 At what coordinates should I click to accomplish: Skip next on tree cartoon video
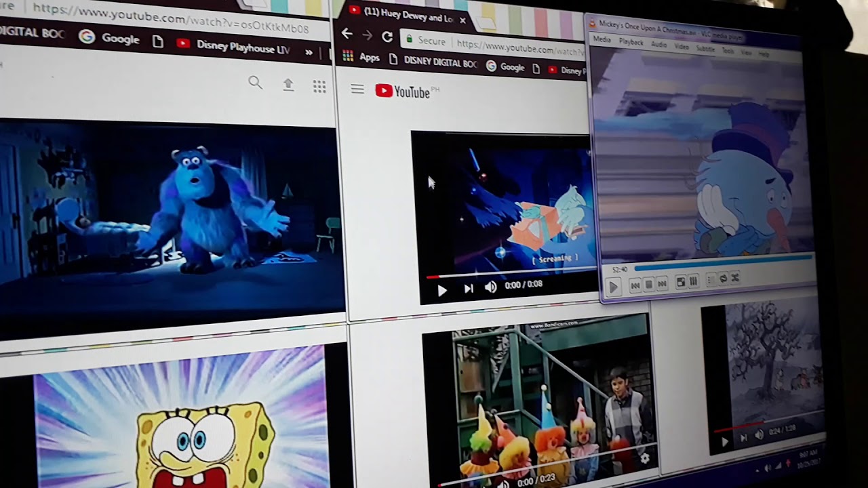pos(744,438)
